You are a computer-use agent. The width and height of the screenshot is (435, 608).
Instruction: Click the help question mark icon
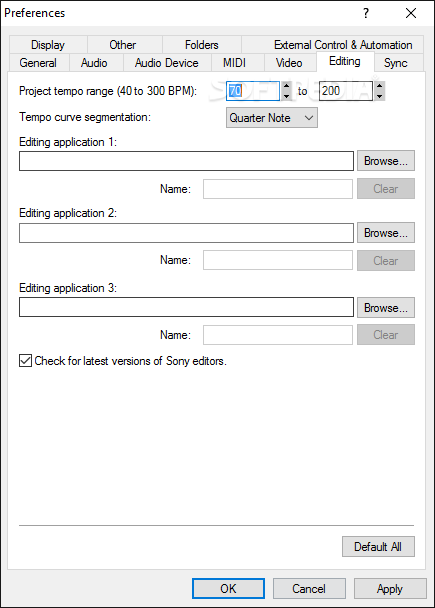point(366,13)
